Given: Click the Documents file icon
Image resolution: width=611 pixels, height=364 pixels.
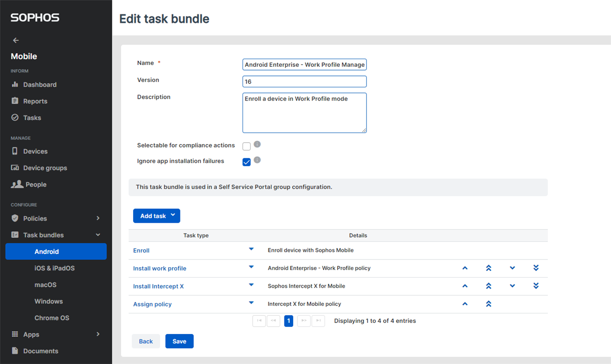Looking at the screenshot, I should pyautogui.click(x=15, y=351).
